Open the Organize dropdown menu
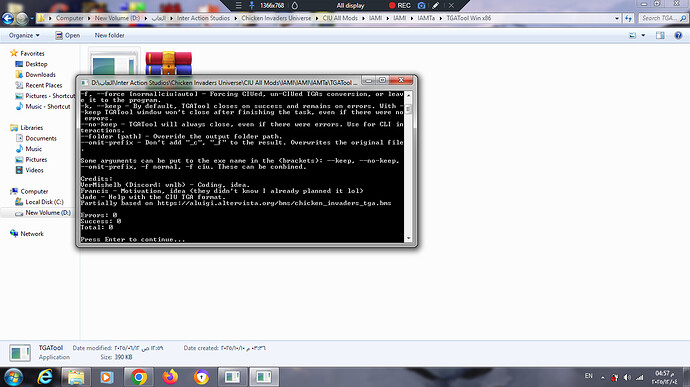The height and width of the screenshot is (387, 690). (24, 35)
